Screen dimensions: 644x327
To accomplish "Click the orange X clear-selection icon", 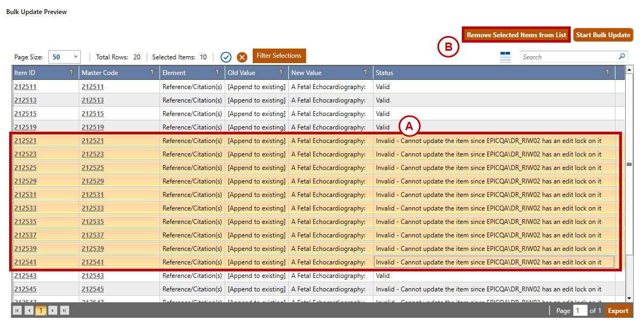I will [x=242, y=57].
